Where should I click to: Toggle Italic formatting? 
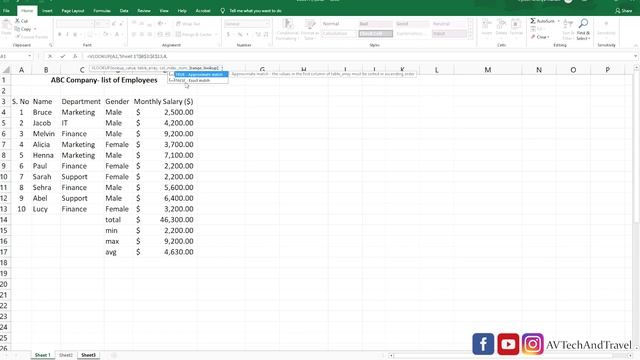67,35
